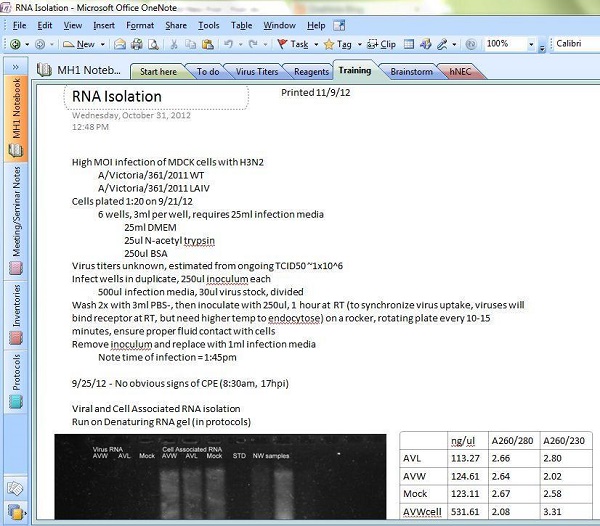
Task: Click the greyed round icon before zoom box
Action: click(471, 44)
